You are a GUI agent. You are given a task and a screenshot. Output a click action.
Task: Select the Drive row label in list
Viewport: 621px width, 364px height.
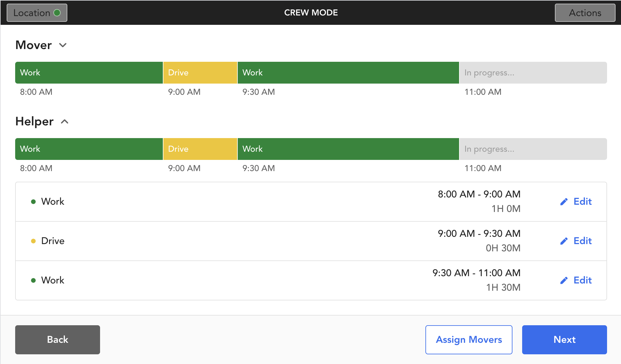(x=53, y=241)
